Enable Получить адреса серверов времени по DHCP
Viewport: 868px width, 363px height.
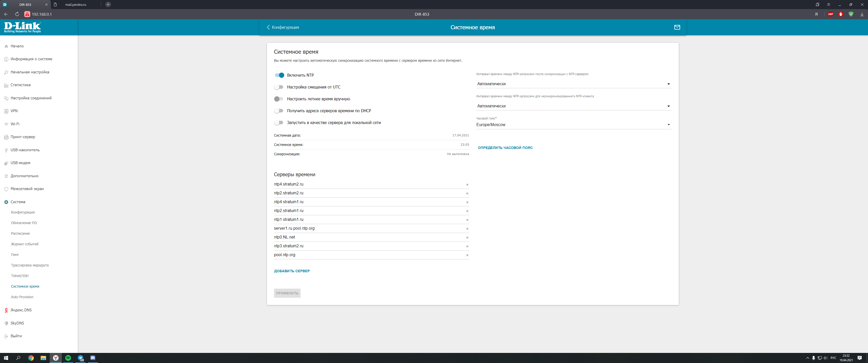278,111
